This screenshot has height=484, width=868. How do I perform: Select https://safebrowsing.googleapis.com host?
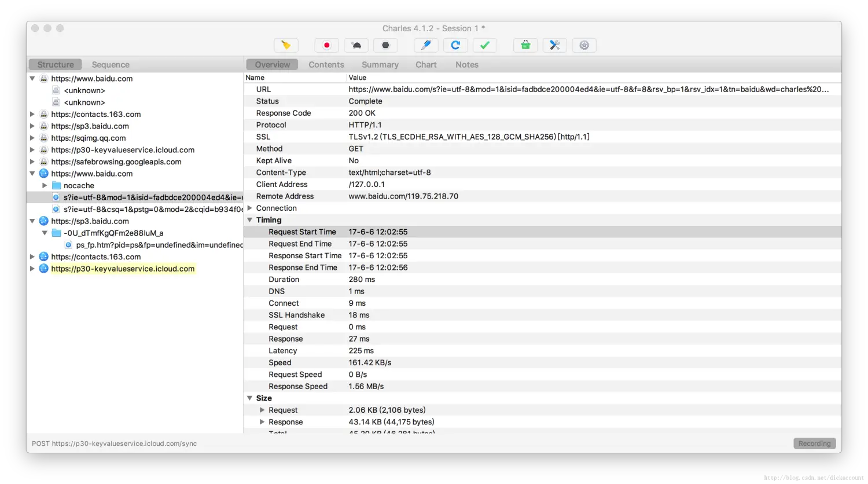pyautogui.click(x=116, y=162)
